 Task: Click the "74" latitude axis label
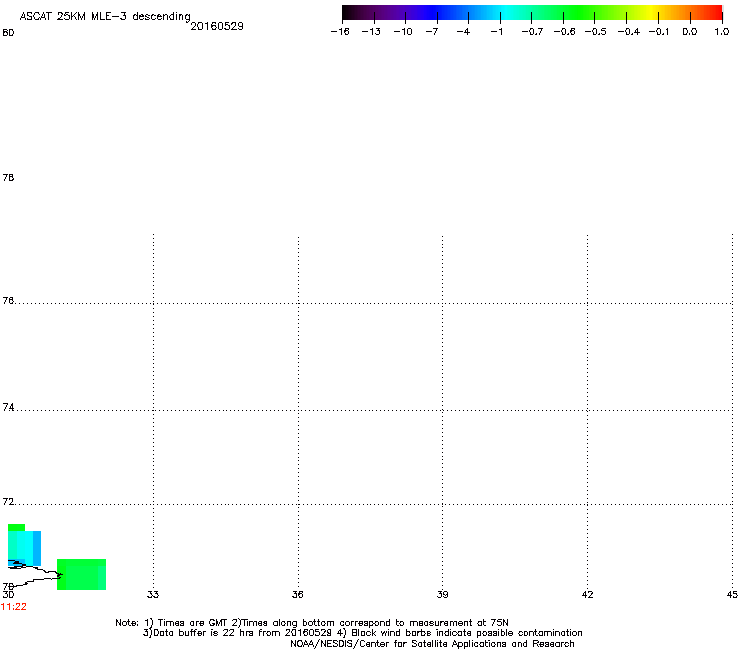coord(8,407)
